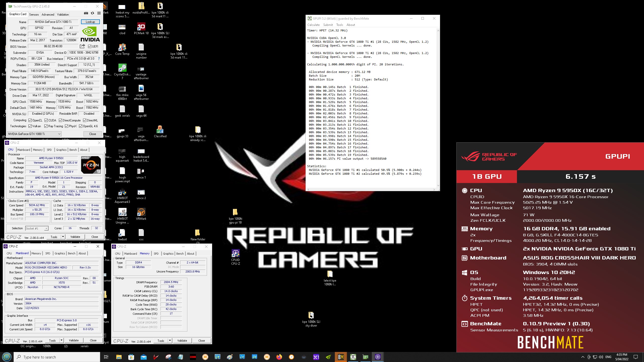Switch to the Sensors tab in GPU-Z
Viewport: 644px width, 362px height.
click(x=34, y=15)
